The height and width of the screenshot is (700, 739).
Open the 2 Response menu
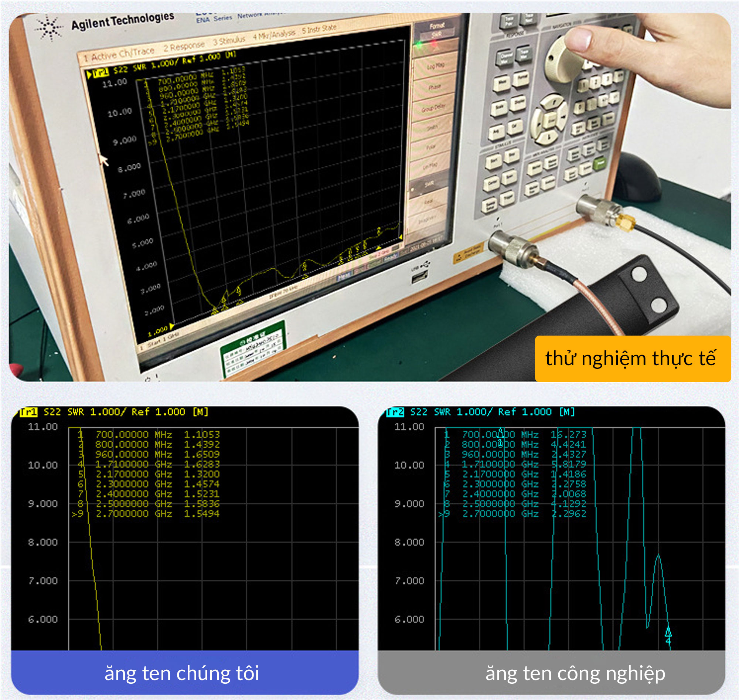[184, 46]
